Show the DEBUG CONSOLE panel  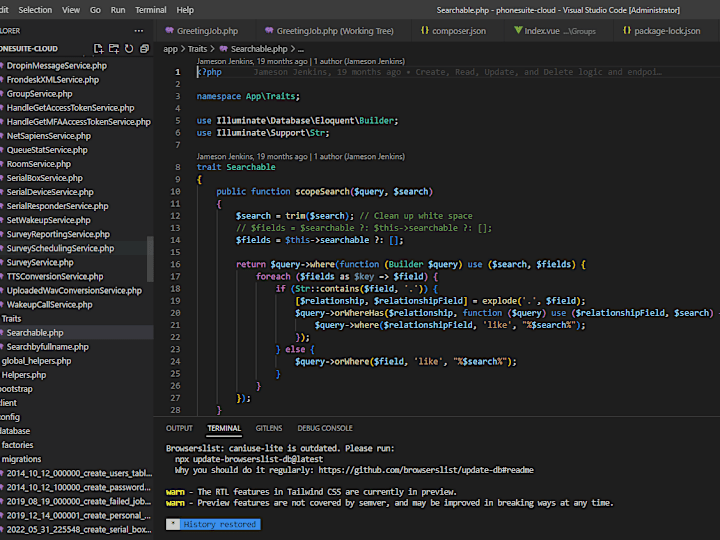[x=324, y=428]
